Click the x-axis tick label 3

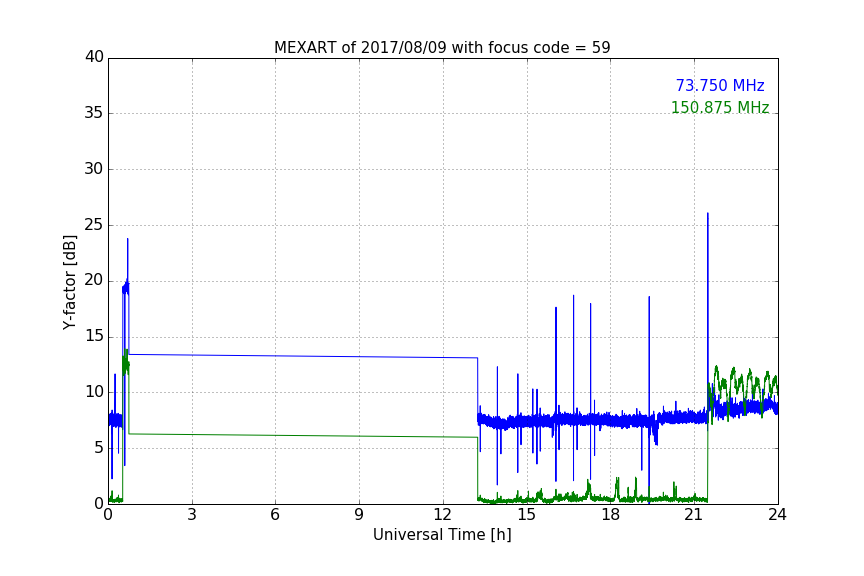tap(192, 515)
